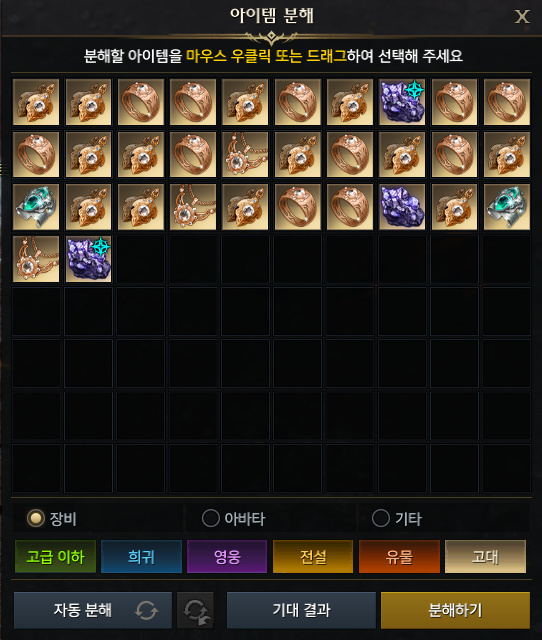Pick the emerald ring at end of third row
This screenshot has width=542, height=640.
(506, 207)
